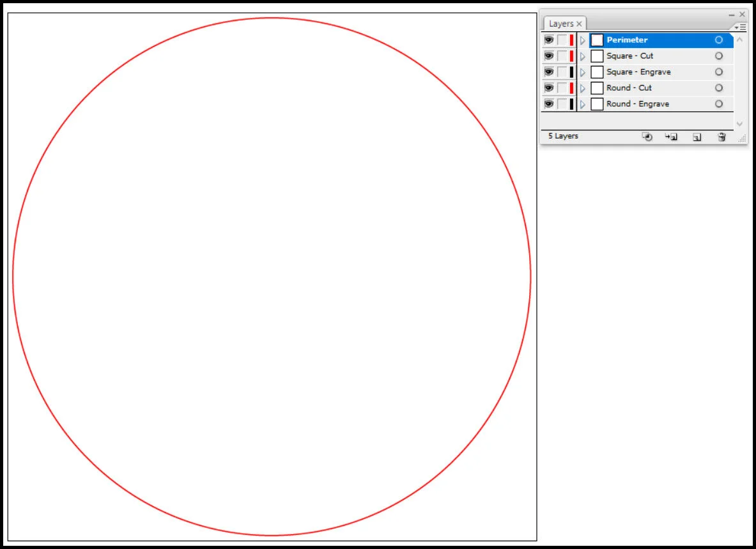Toggle lock on the Round - Engrave layer
756x549 pixels.
click(x=562, y=104)
